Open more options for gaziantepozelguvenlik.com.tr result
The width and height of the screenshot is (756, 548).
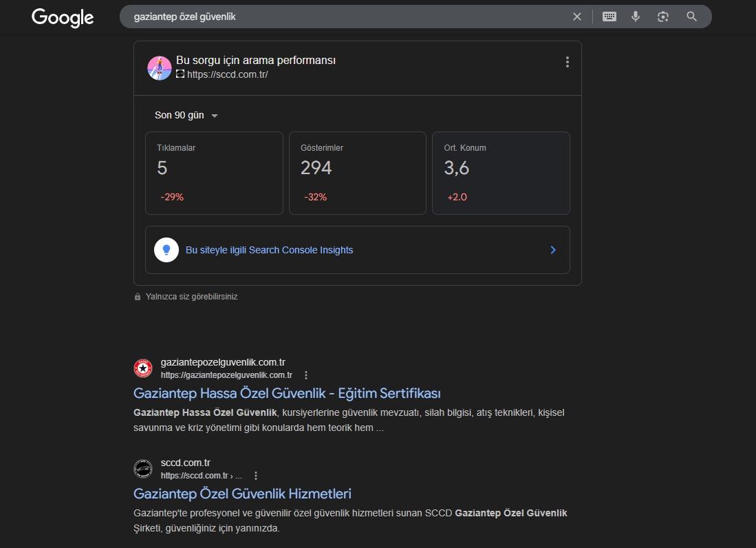[306, 375]
